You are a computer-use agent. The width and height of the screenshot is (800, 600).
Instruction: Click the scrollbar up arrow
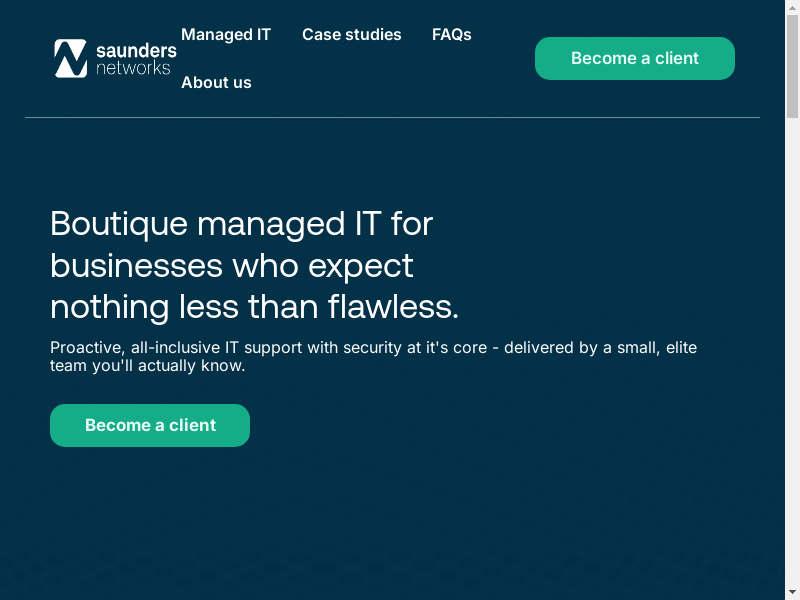(x=792, y=6)
